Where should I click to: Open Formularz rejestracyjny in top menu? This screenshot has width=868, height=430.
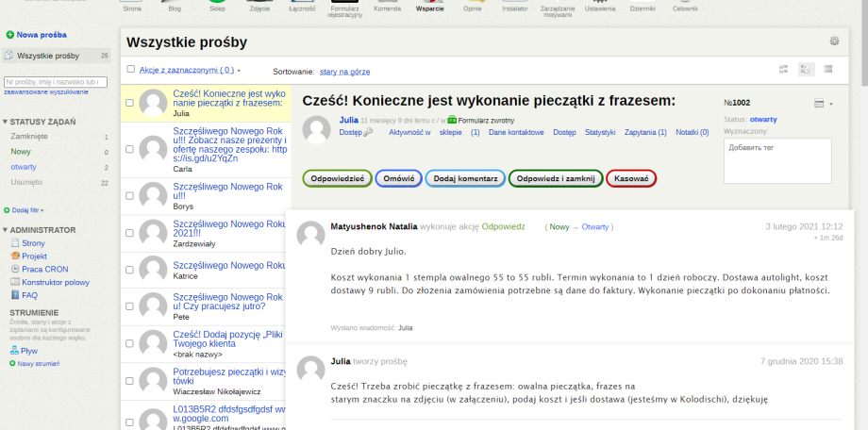pos(345,8)
